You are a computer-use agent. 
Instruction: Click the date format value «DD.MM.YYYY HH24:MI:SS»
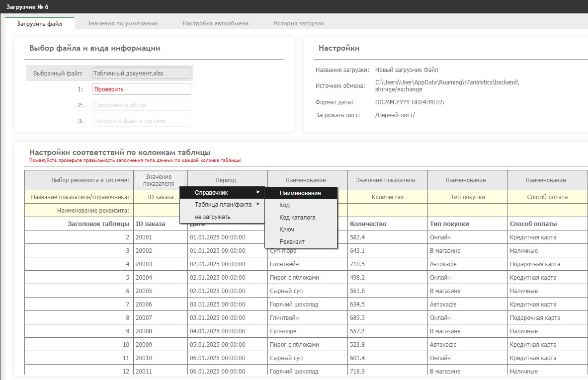pos(410,102)
